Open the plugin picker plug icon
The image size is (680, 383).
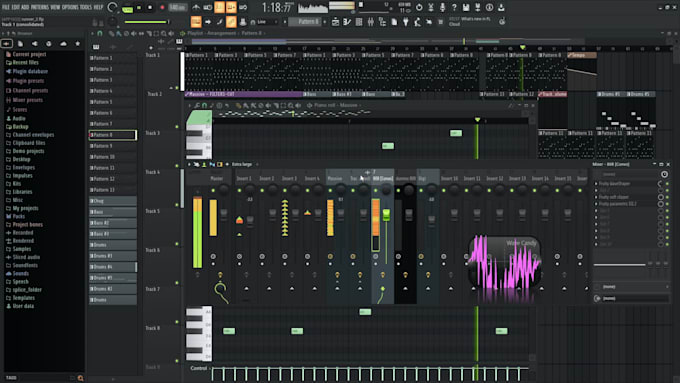405,22
